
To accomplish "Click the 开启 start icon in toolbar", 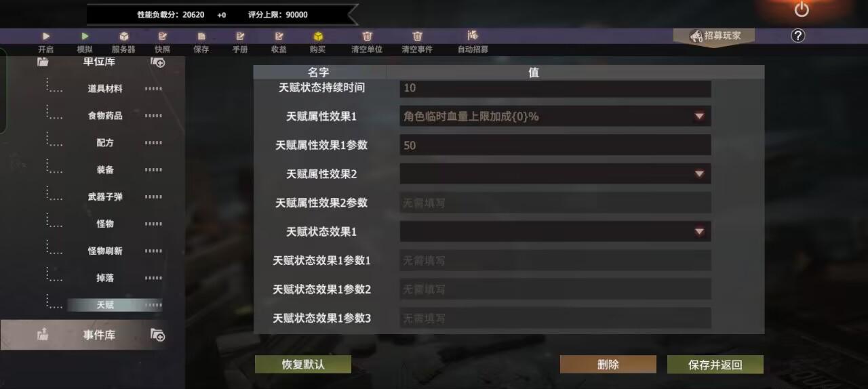I will [x=46, y=37].
